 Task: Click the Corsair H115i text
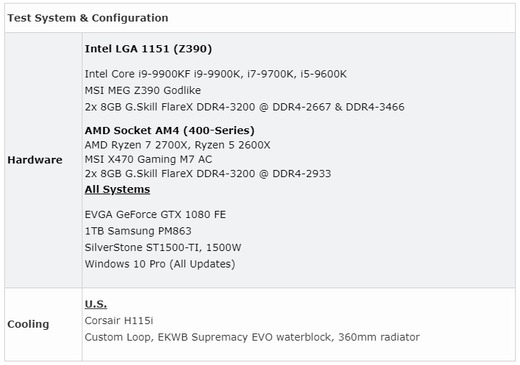click(119, 321)
